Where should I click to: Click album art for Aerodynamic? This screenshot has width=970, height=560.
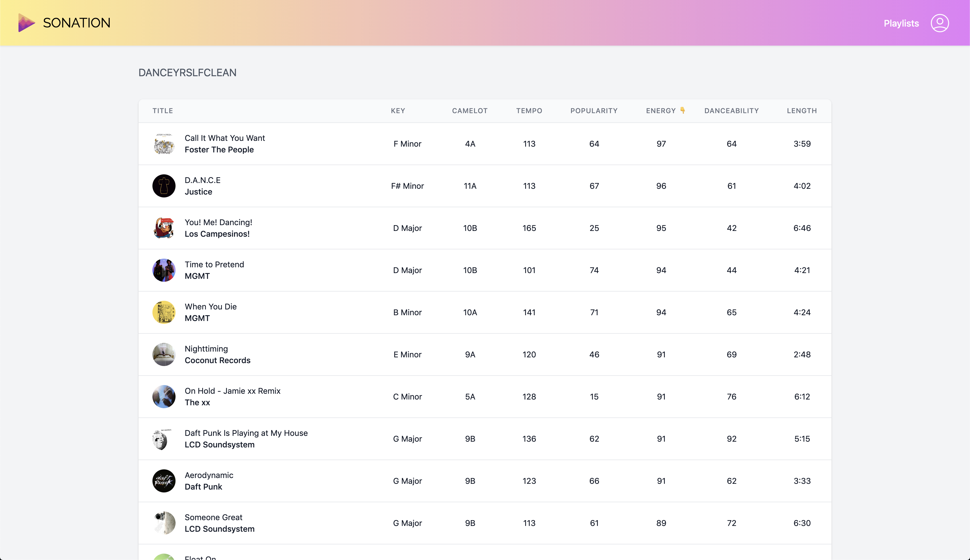point(164,481)
